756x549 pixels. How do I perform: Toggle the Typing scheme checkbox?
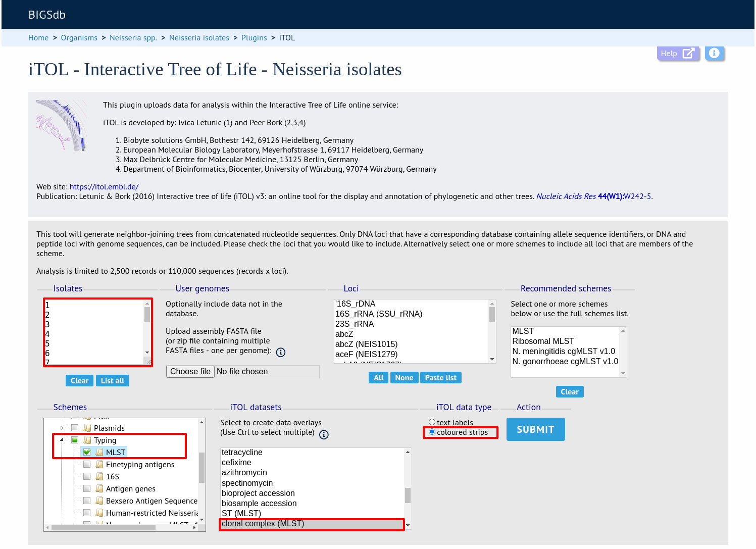[x=75, y=440]
